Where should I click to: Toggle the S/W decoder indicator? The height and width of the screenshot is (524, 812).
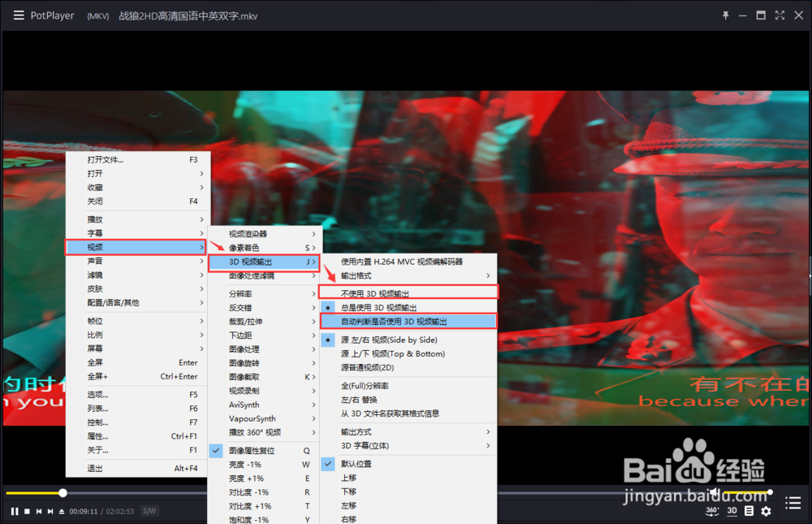(x=149, y=511)
